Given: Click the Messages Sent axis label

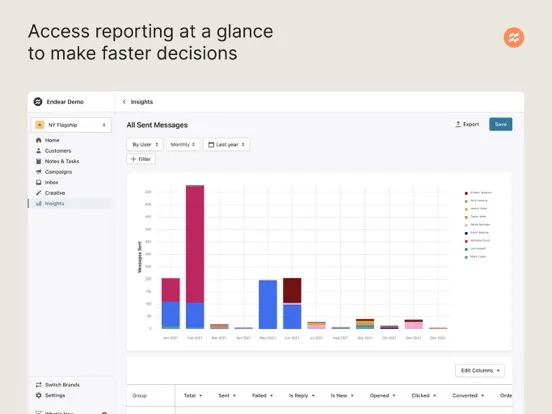Looking at the screenshot, I should (139, 257).
